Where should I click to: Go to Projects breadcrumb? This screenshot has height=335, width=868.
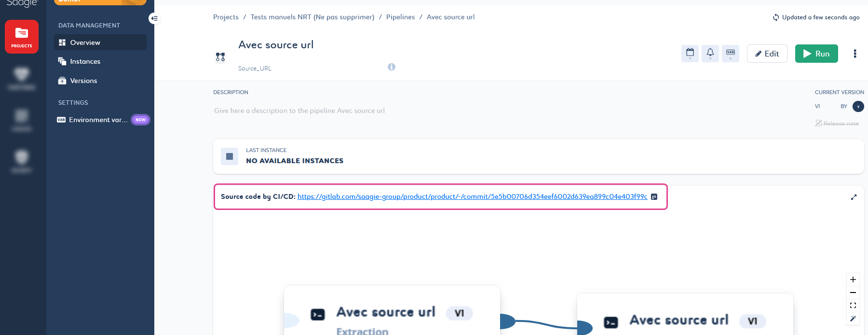coord(226,17)
